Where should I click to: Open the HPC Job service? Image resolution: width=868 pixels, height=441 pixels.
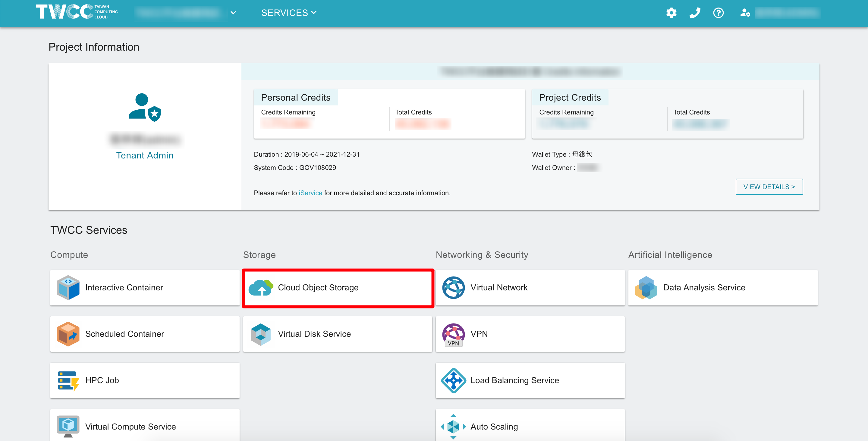pyautogui.click(x=145, y=380)
